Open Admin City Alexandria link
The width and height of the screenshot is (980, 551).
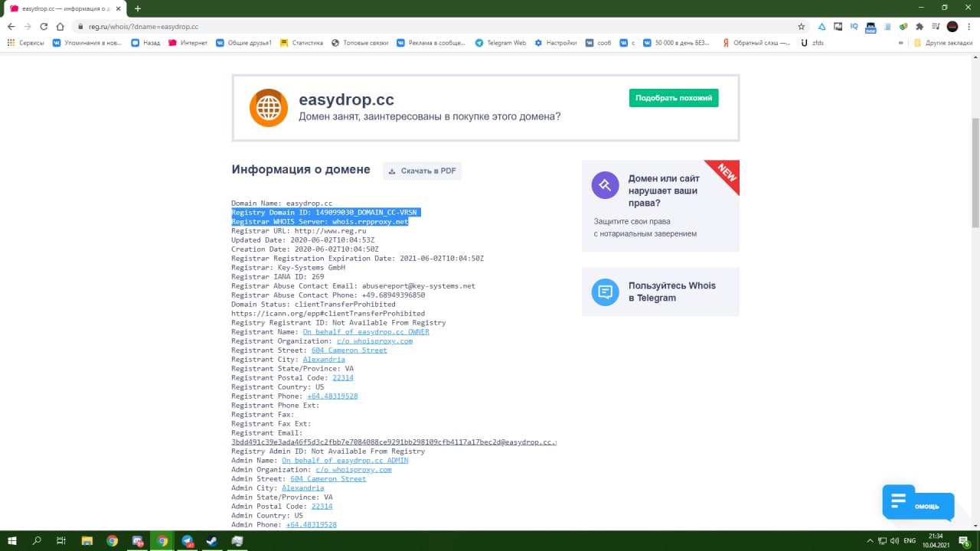click(302, 488)
